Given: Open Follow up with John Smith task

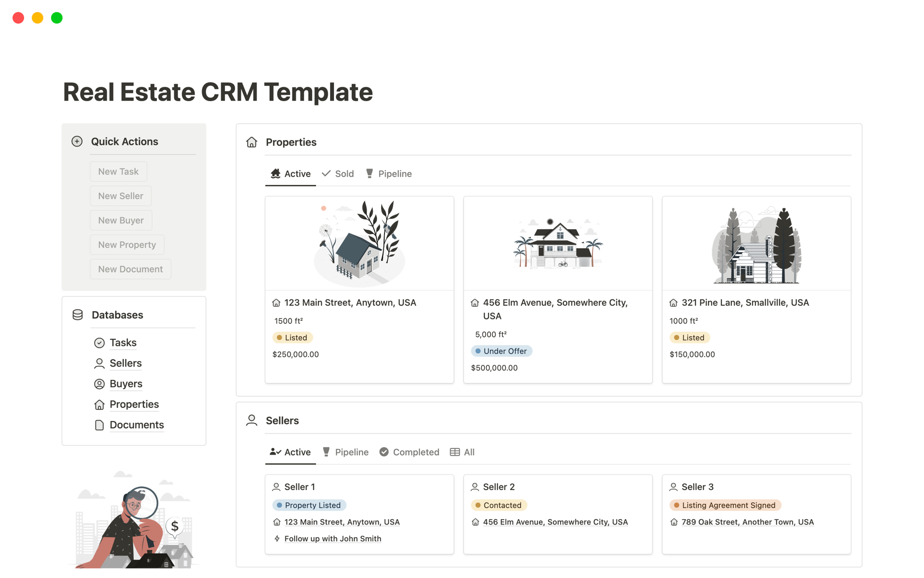Looking at the screenshot, I should pos(333,539).
